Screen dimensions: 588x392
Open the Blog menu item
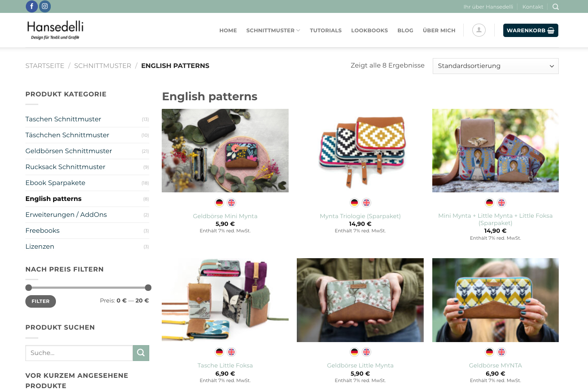405,31
